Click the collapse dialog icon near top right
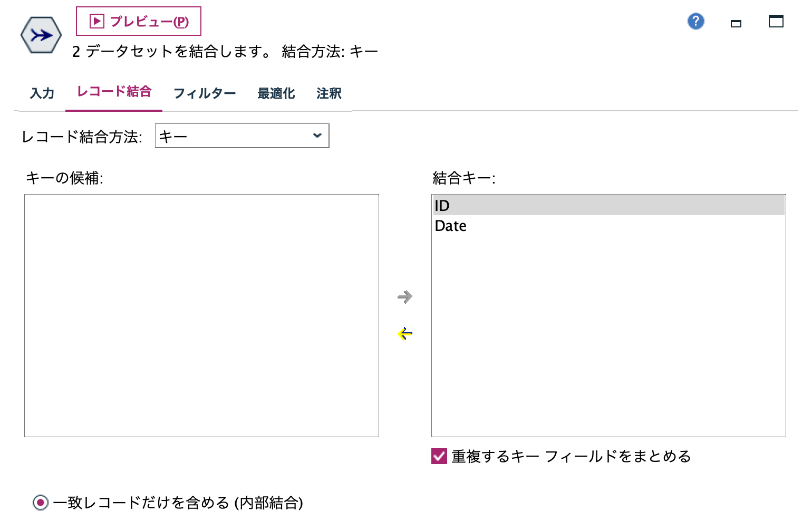This screenshot has width=812, height=521. (736, 23)
